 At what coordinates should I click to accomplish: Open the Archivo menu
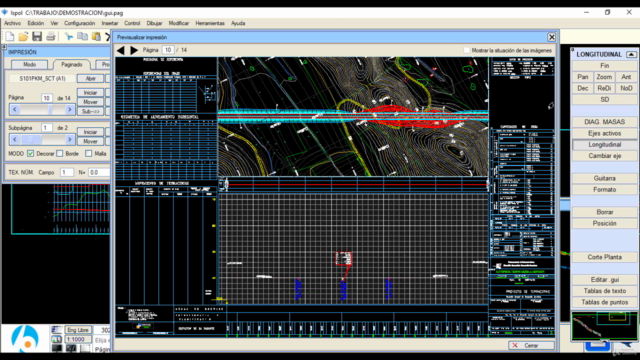click(12, 23)
